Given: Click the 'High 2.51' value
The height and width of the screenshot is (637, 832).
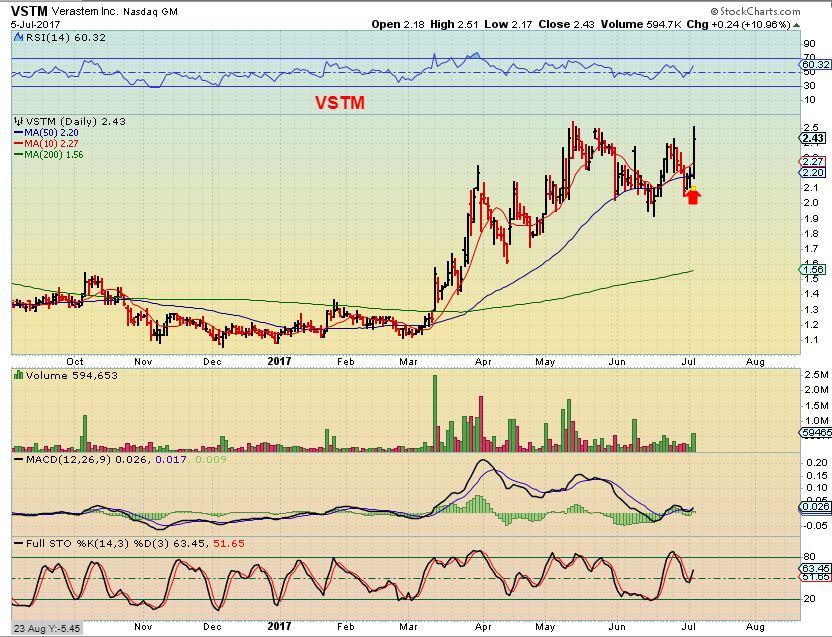Looking at the screenshot, I should [x=454, y=24].
